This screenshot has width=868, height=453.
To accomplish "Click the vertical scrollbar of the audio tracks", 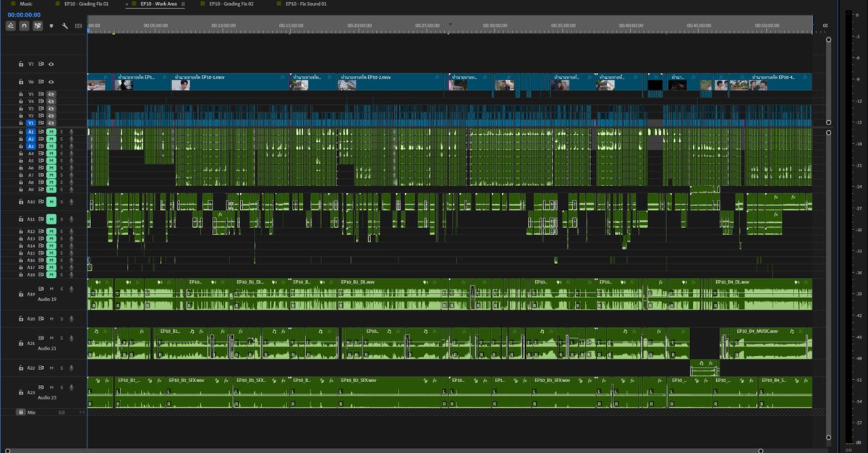I will pos(829,284).
